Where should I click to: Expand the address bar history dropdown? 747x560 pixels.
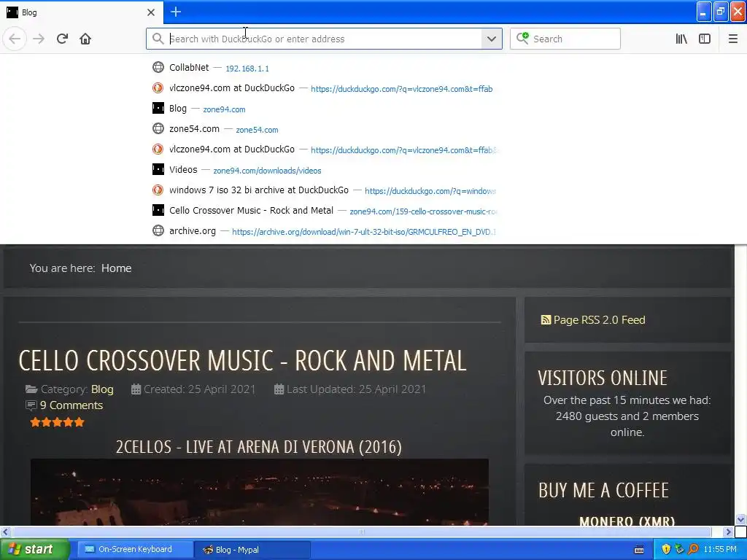pos(492,39)
